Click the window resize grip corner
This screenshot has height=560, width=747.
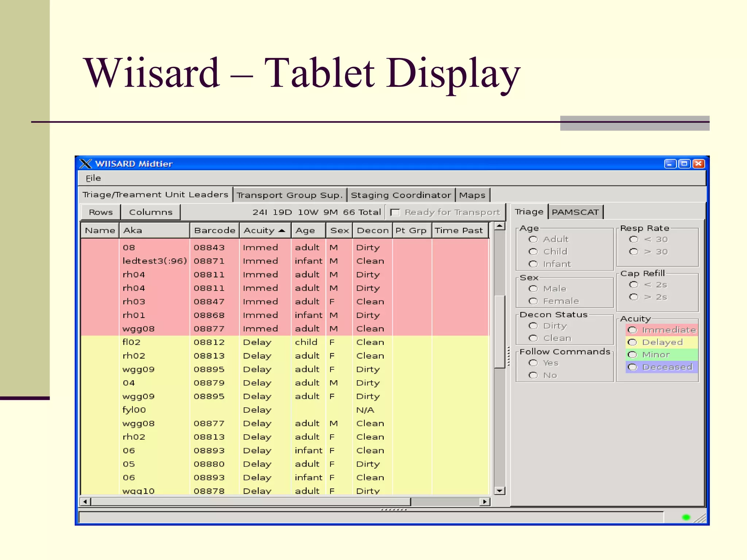pyautogui.click(x=700, y=518)
